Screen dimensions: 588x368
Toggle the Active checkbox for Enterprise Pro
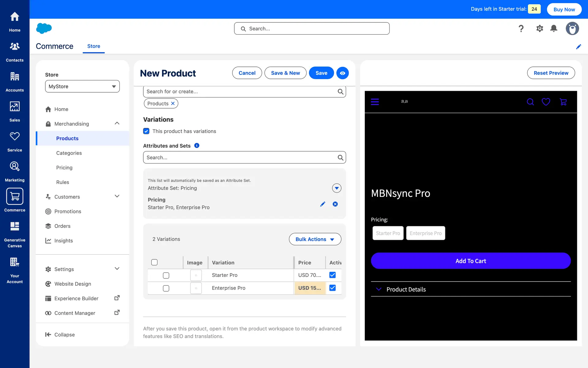tap(332, 288)
